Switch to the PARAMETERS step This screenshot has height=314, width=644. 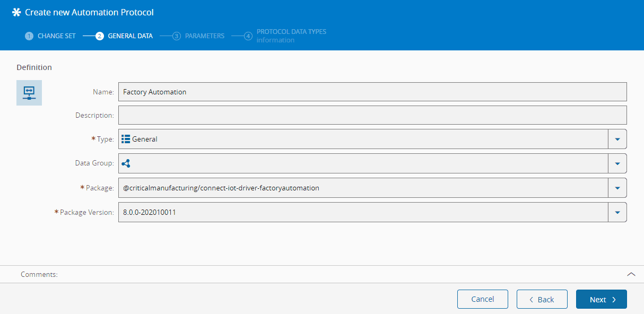tap(205, 36)
